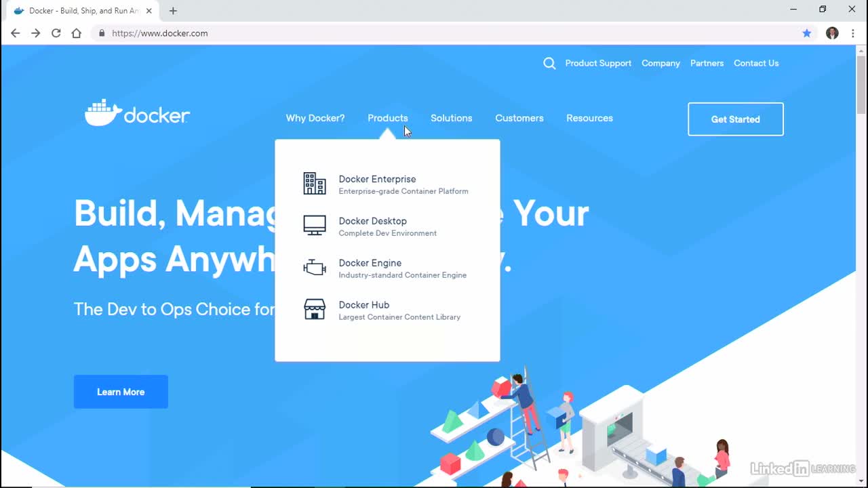Click the Product Support link
This screenshot has height=488, width=868.
(598, 63)
